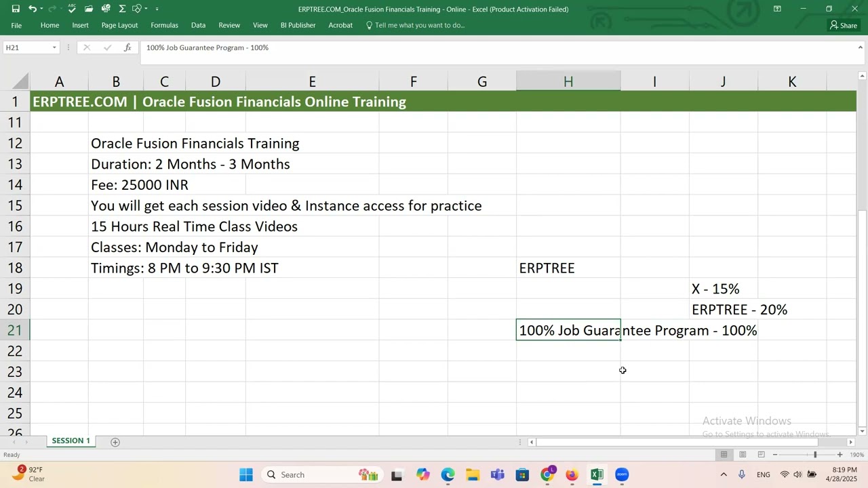Open Ribbon Display Options icon

coord(777,9)
